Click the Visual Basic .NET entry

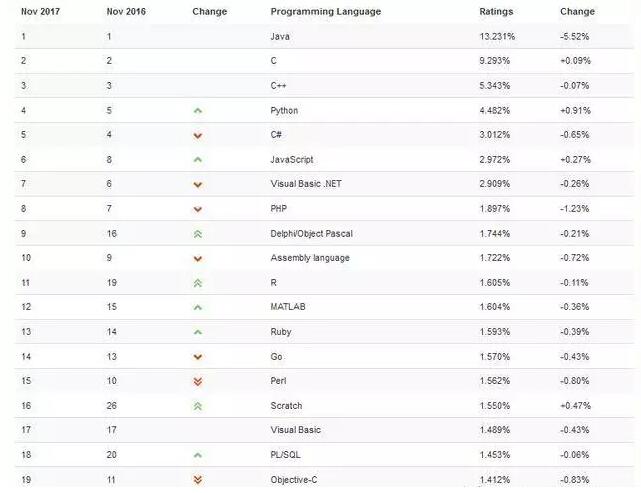point(306,185)
